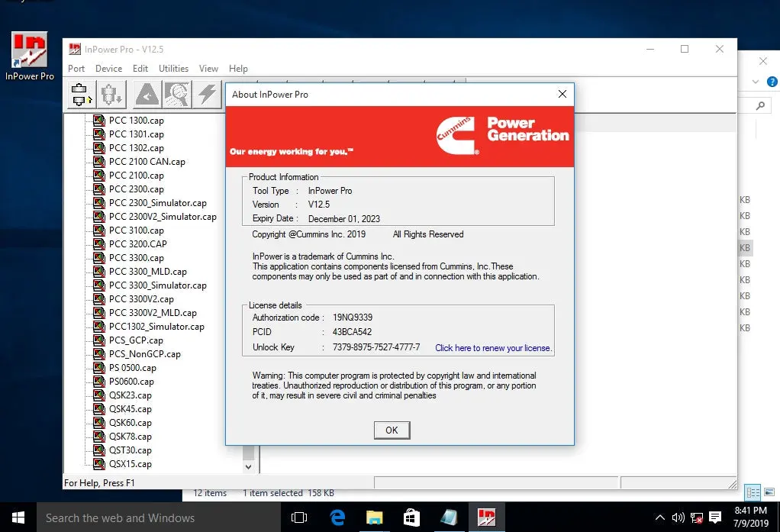Select the PCC 2300.cap file icon
This screenshot has width=780, height=532.
tap(99, 189)
